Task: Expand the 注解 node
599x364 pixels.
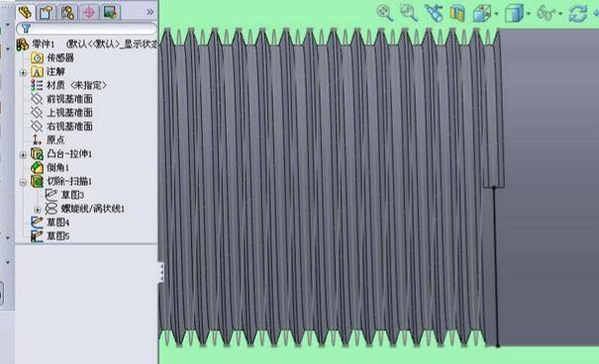Action: coord(23,72)
